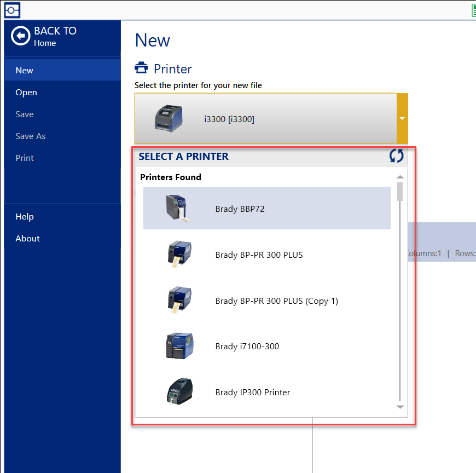Click the refresh printers icon

pyautogui.click(x=396, y=156)
